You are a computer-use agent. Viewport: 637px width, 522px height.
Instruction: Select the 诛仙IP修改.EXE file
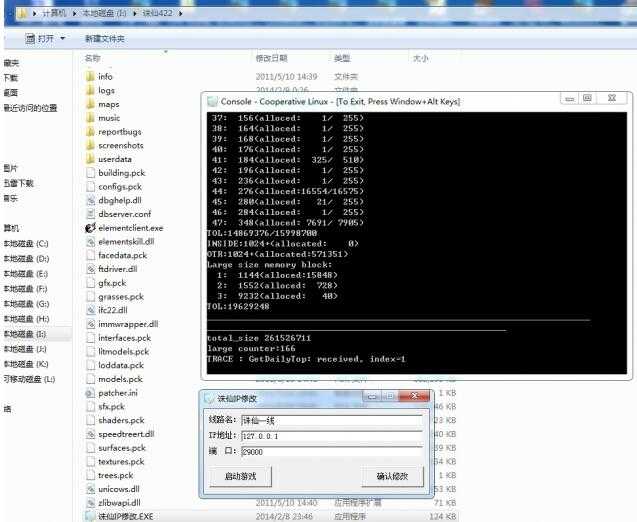pos(125,516)
